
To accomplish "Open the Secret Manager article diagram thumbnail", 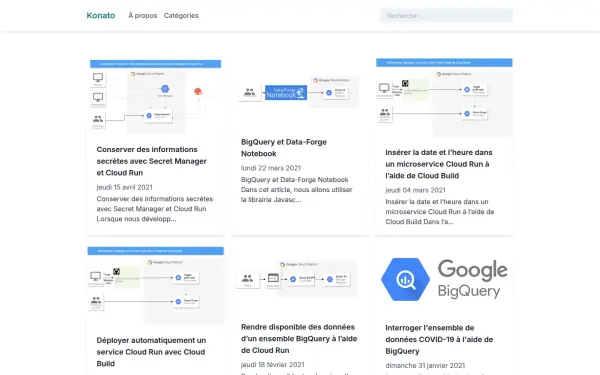I will pos(156,96).
